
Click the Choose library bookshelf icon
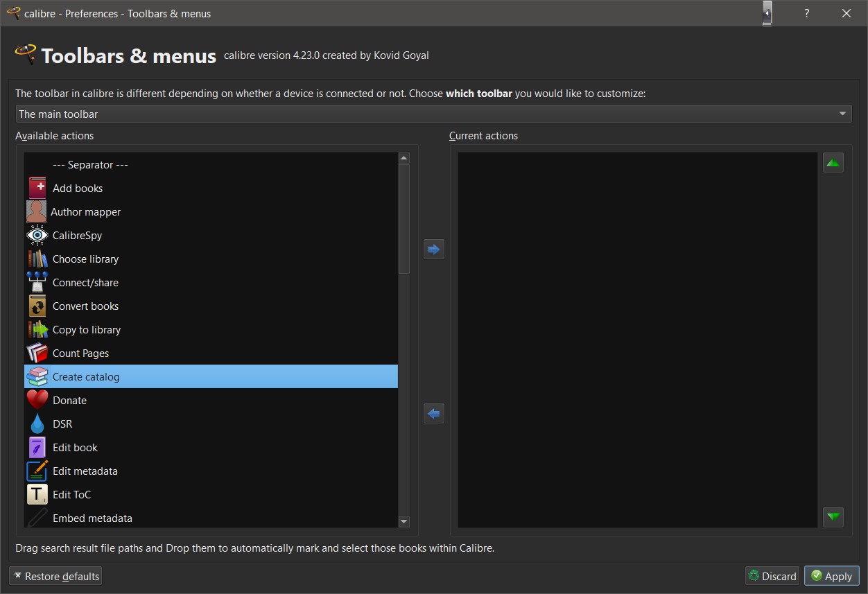click(37, 259)
